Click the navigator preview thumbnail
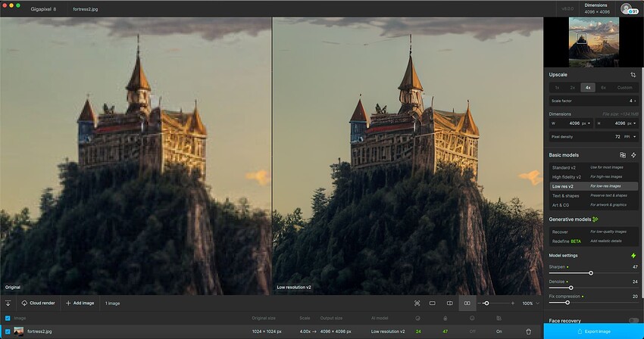The height and width of the screenshot is (339, 644). [x=594, y=42]
